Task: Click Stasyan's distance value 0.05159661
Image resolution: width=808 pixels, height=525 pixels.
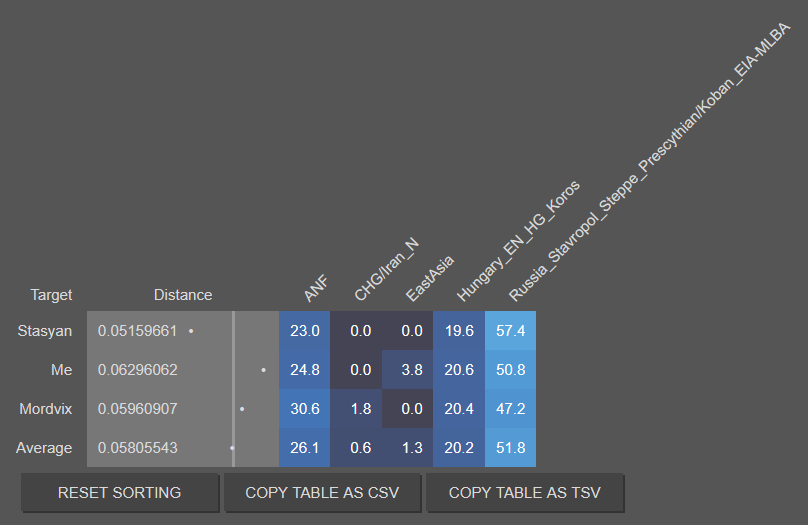Action: click(138, 331)
